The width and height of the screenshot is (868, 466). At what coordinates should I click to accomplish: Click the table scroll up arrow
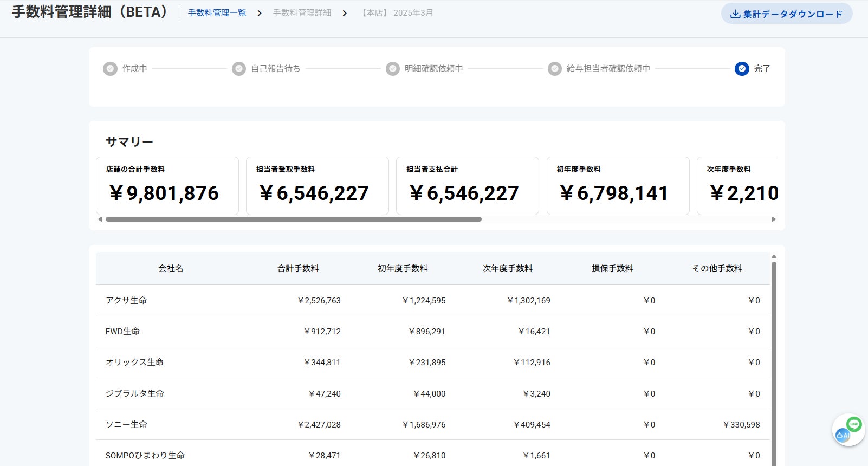774,257
